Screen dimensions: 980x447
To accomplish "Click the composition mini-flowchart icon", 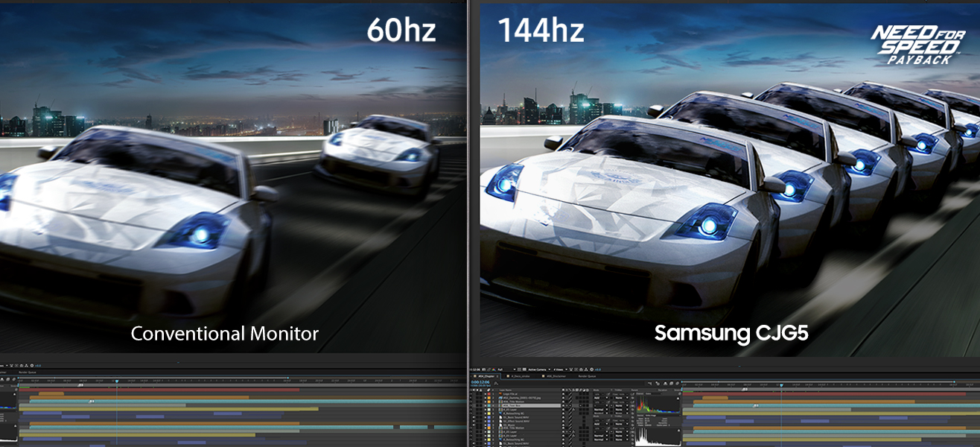I will click(x=649, y=384).
